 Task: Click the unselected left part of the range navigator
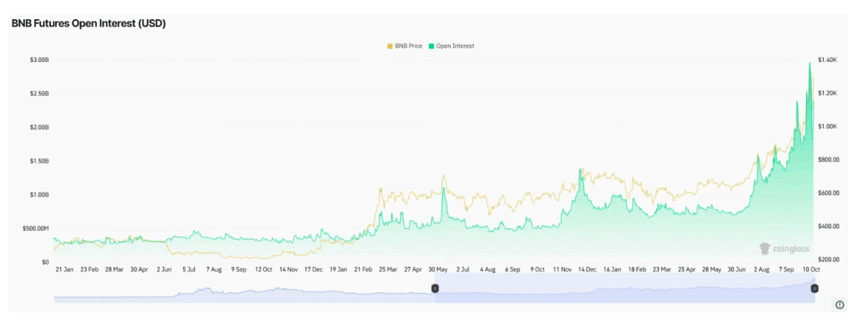tap(244, 289)
